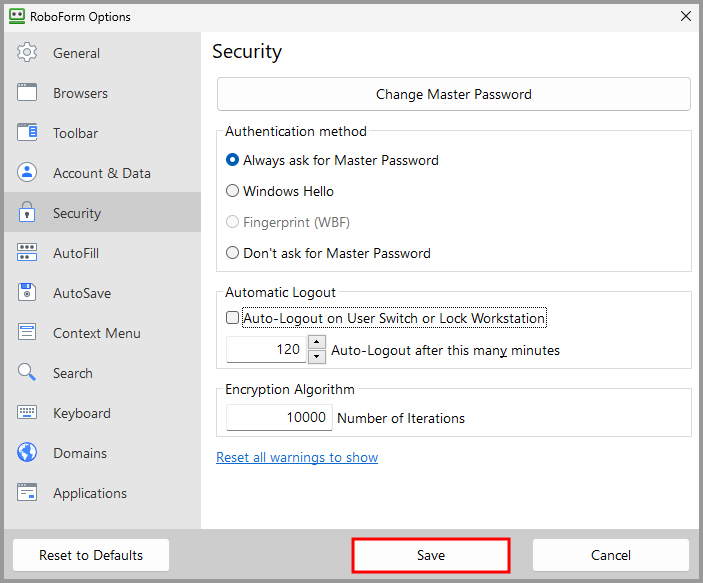This screenshot has width=703, height=583.
Task: Click Reset all warnings to show link
Action: pos(297,457)
